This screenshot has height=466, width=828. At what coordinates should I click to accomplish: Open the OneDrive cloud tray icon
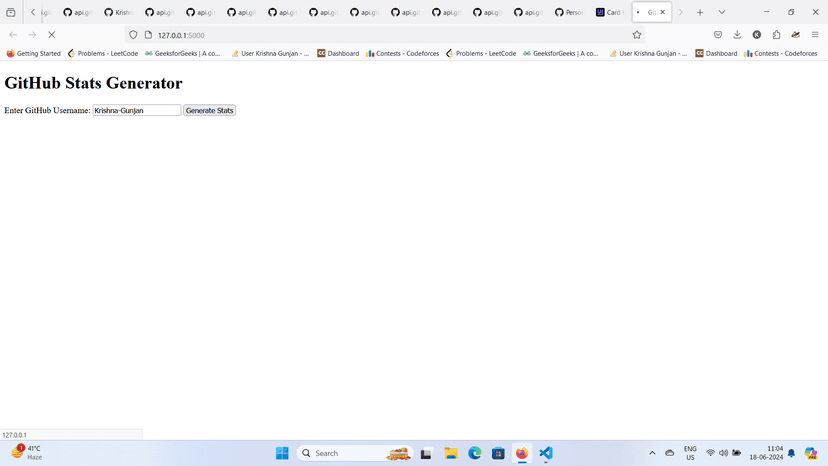[670, 453]
